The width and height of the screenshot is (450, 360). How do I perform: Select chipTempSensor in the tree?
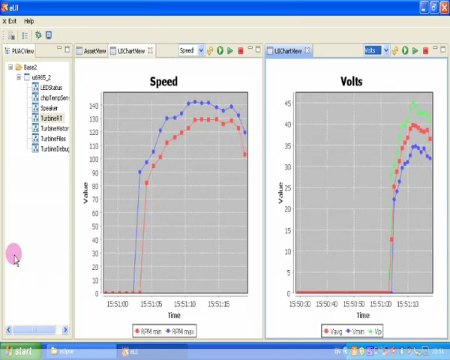pyautogui.click(x=55, y=98)
